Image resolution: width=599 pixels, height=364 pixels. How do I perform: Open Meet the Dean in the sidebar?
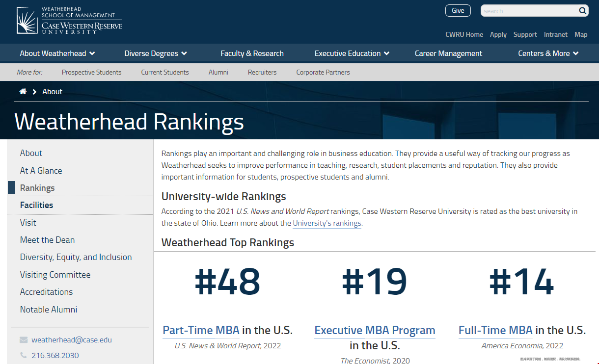click(x=47, y=240)
